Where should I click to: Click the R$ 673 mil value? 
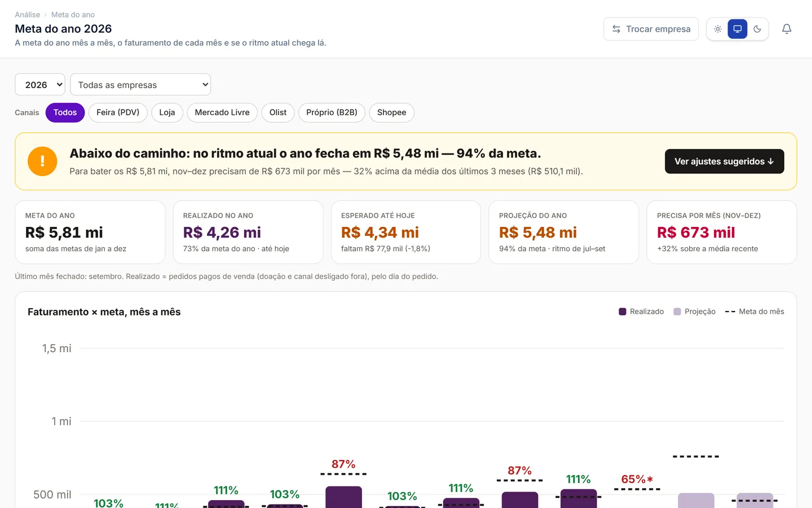pos(696,233)
